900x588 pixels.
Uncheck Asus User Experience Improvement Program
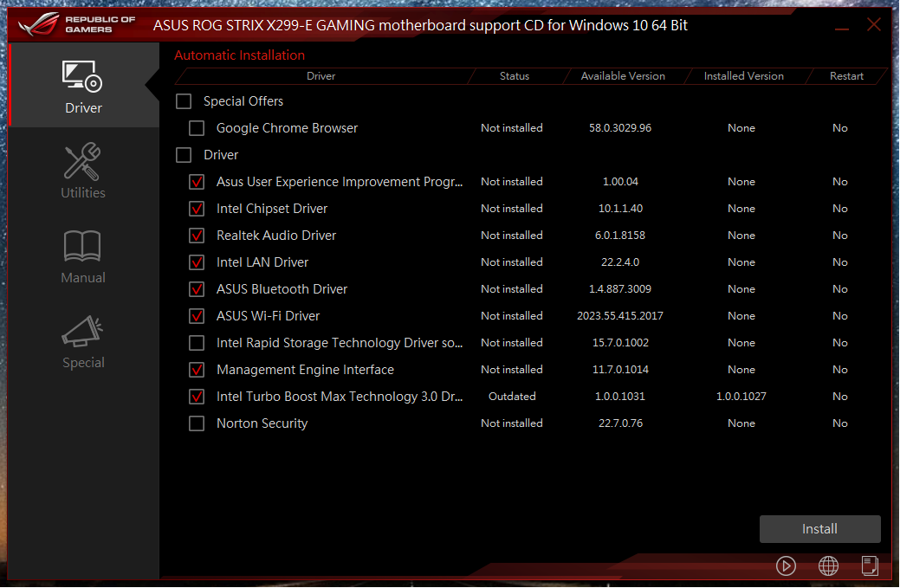coord(197,182)
